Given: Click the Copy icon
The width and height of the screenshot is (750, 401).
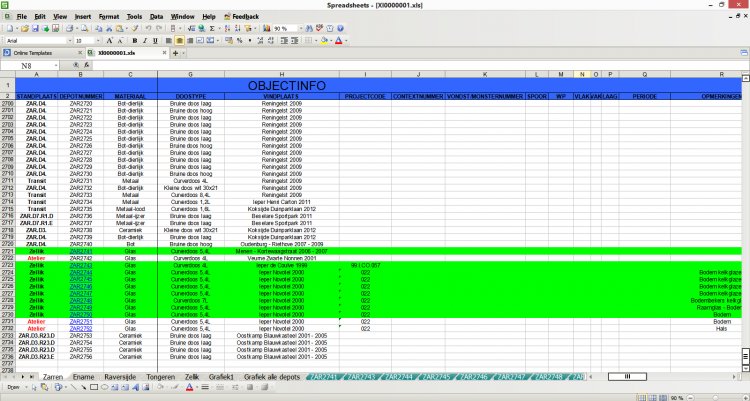Looking at the screenshot, I should tap(99, 28).
